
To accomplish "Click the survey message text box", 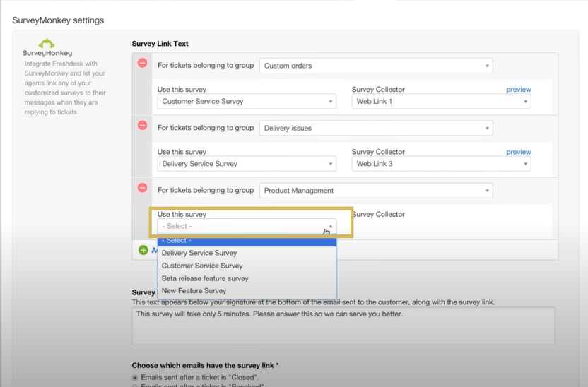I will click(x=343, y=325).
